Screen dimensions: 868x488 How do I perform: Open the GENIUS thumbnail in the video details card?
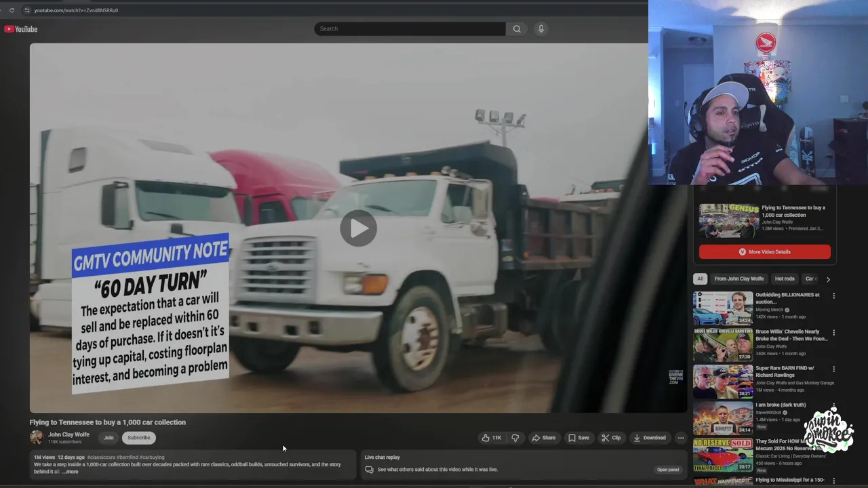(x=729, y=220)
